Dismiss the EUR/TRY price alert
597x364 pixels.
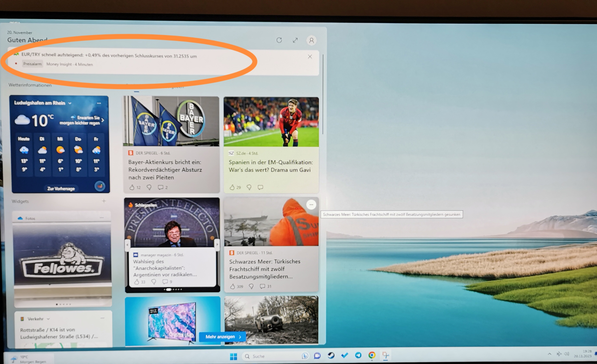(310, 57)
